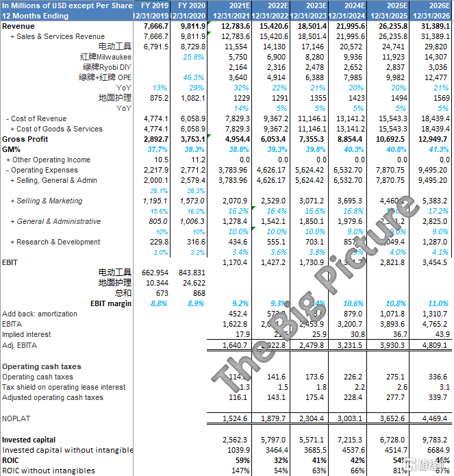Click the FY 2020 column header

point(192,5)
